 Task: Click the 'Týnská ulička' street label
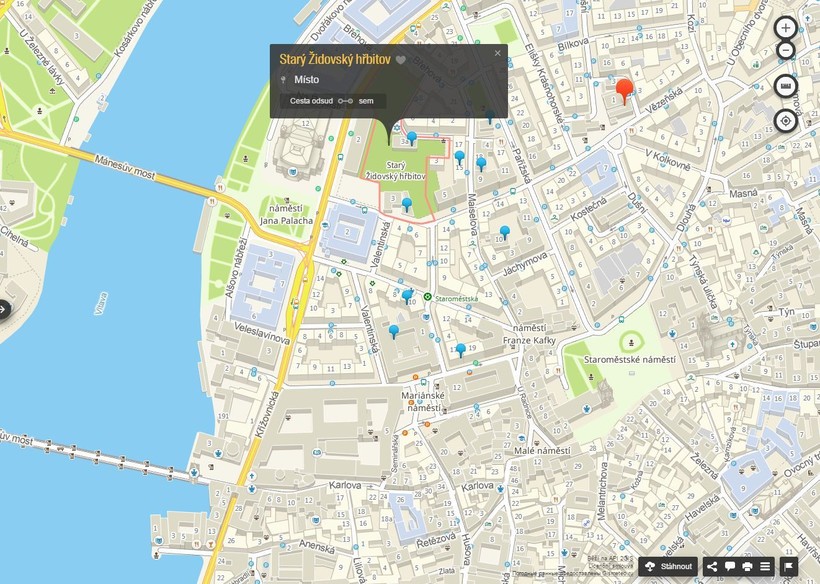point(701,282)
